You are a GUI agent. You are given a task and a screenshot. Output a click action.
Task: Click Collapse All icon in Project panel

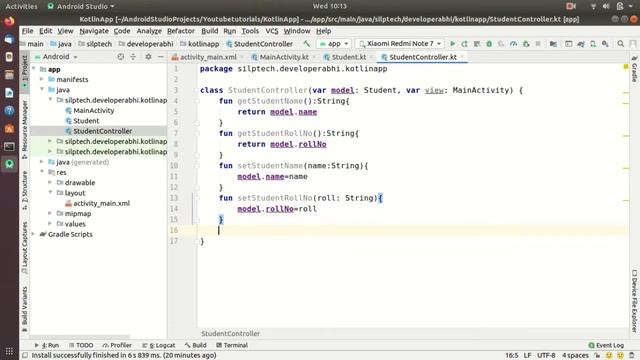(133, 57)
